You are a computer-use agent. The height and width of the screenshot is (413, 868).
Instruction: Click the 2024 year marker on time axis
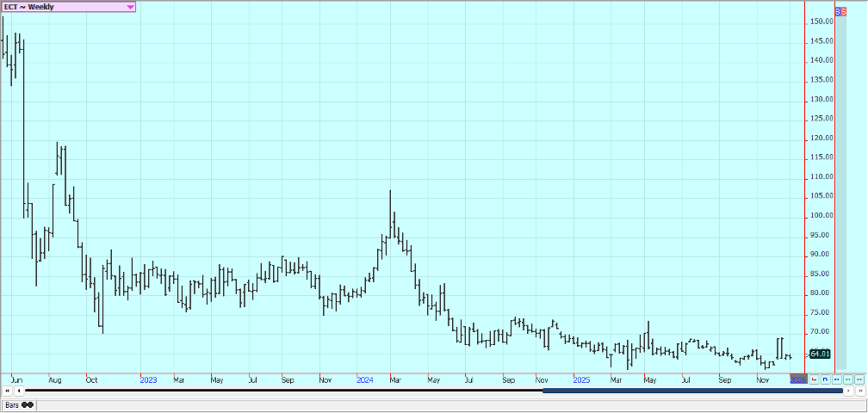click(x=364, y=379)
